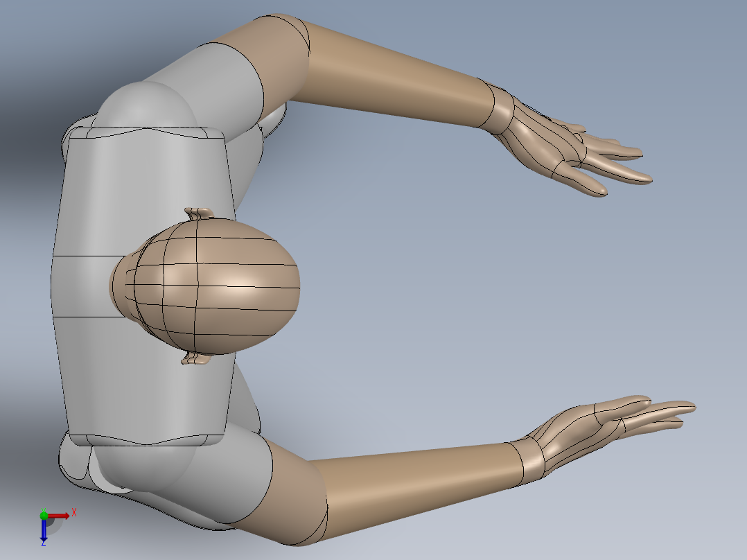Screen dimensions: 747x560
Task: Click the red X axis arrow on triad
Action: (x=59, y=516)
